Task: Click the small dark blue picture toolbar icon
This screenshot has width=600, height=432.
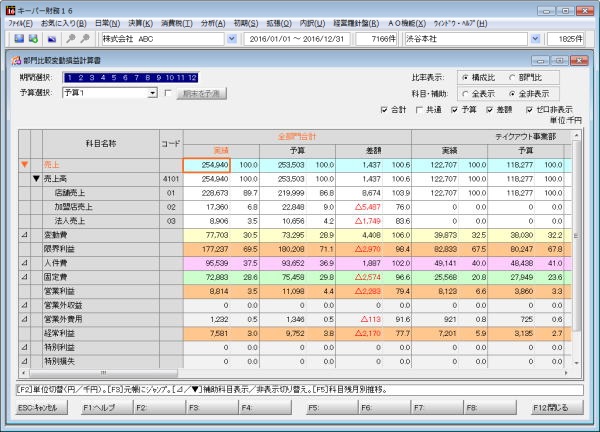Action: (x=52, y=39)
